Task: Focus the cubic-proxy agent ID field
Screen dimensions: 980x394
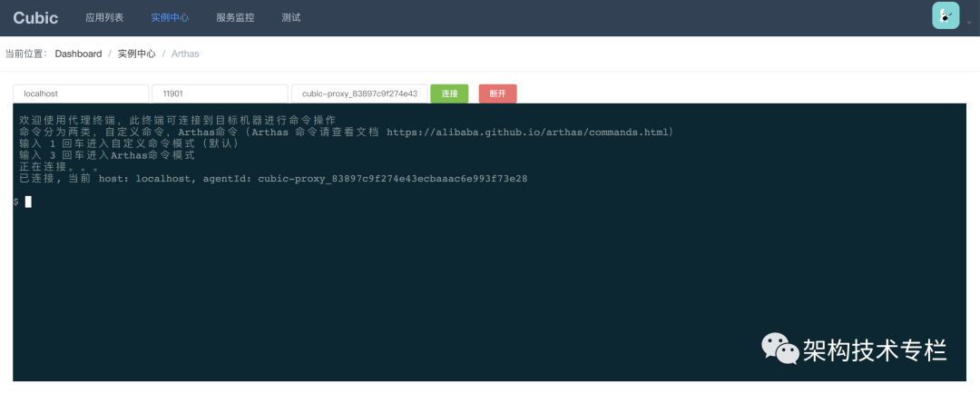Action: [359, 94]
